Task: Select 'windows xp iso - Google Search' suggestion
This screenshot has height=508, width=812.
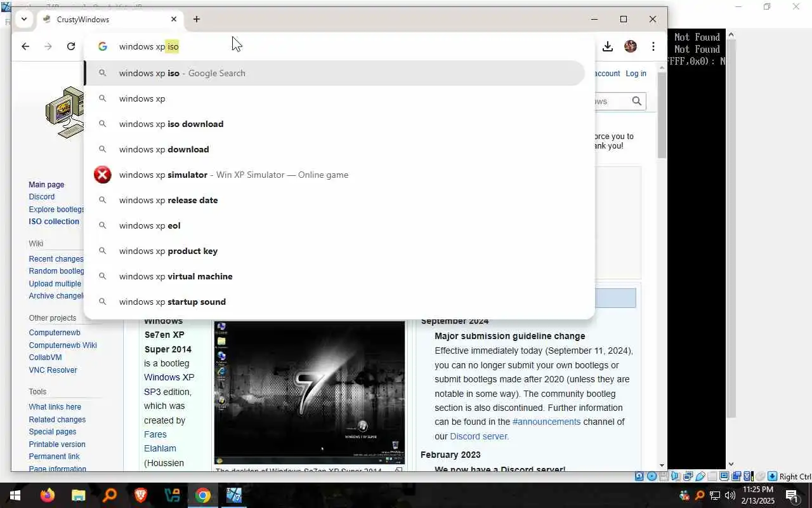Action: click(x=334, y=73)
